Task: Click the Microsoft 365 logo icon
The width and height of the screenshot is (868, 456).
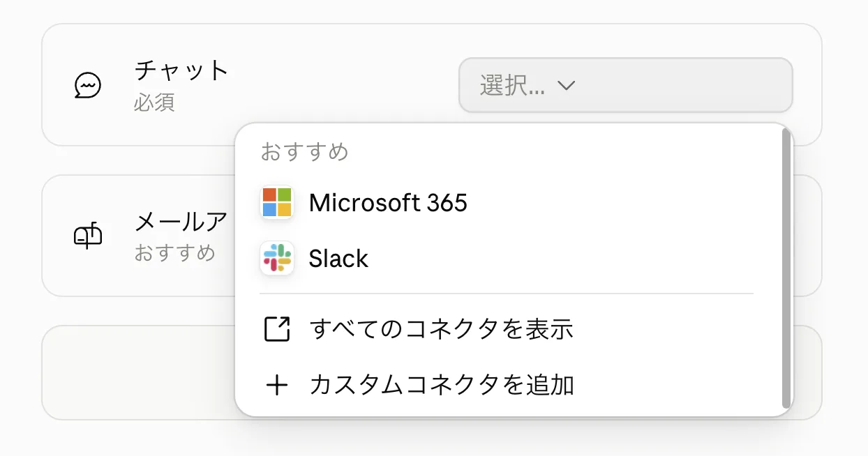Action: coord(277,203)
